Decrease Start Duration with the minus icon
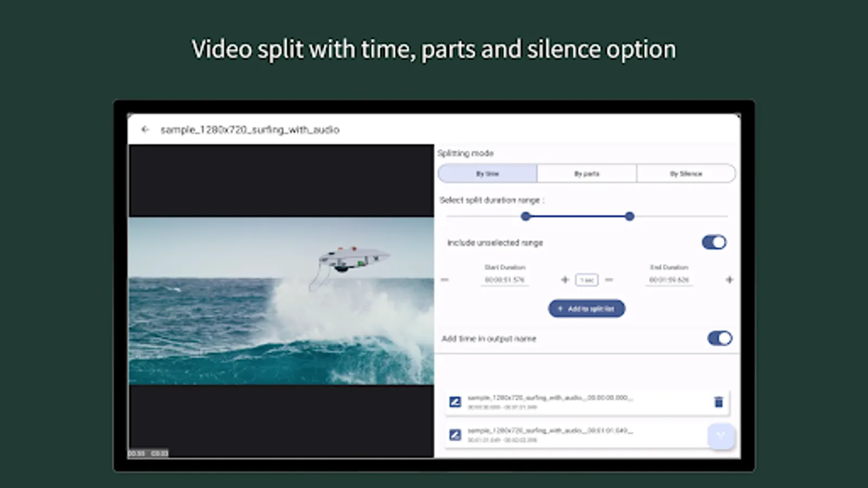The width and height of the screenshot is (868, 488). 445,280
